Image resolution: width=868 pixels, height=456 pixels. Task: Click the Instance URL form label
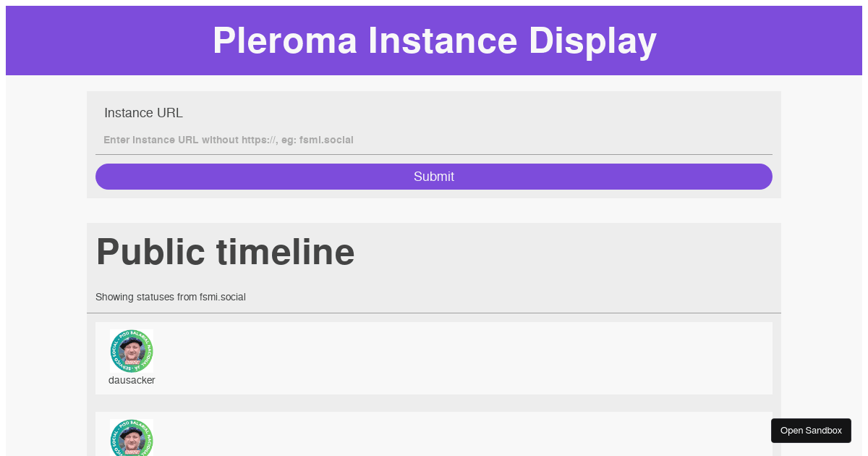(143, 113)
